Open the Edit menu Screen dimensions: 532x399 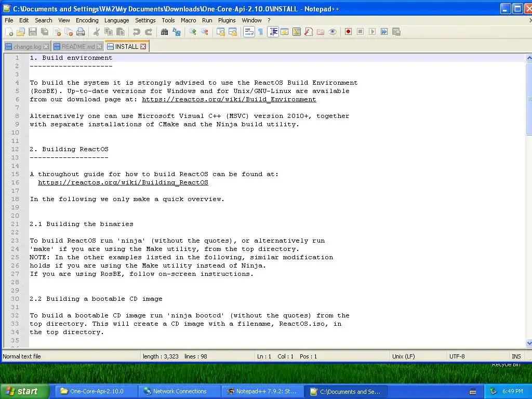(24, 20)
